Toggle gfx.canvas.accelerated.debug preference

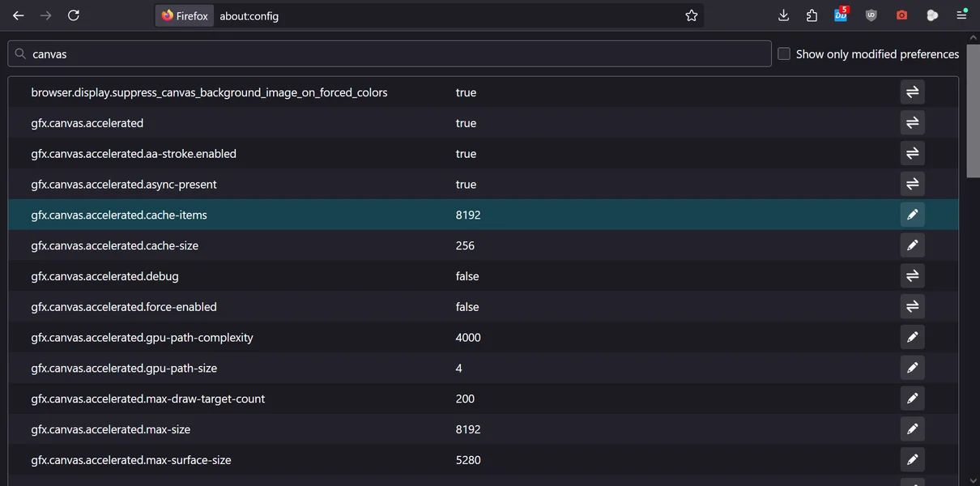click(912, 276)
